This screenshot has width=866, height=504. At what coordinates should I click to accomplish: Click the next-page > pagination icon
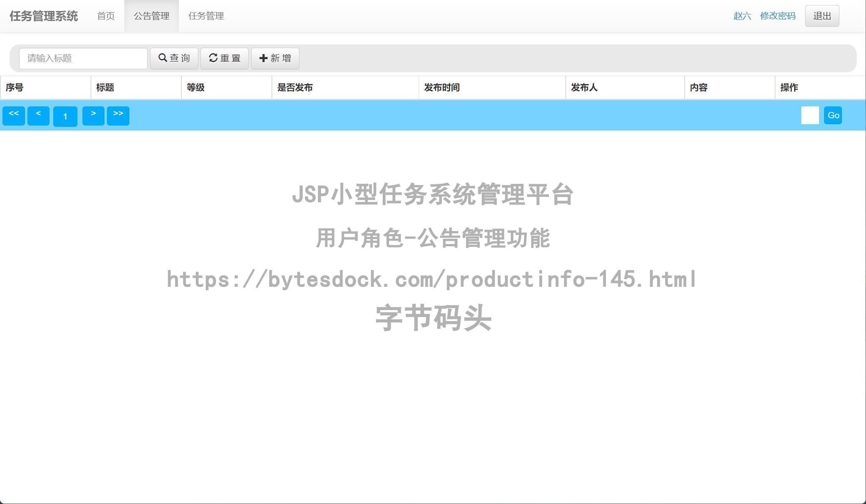tap(93, 115)
